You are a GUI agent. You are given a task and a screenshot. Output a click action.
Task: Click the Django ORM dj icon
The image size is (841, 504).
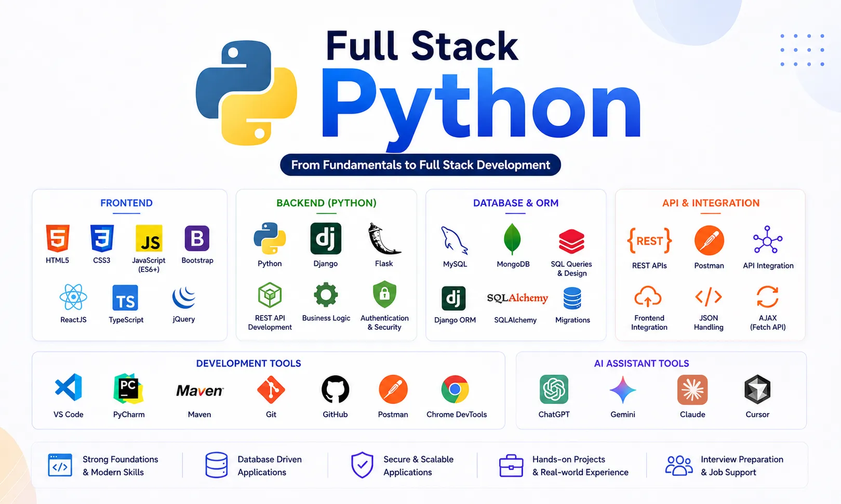453,298
